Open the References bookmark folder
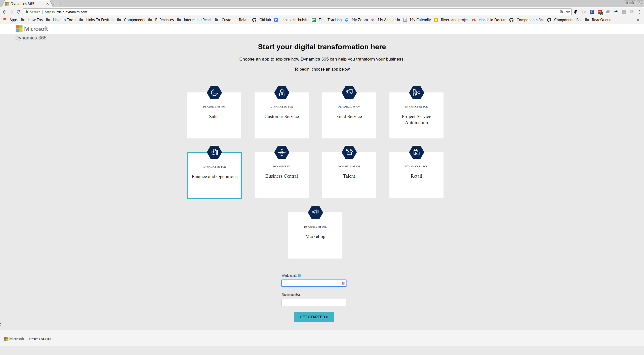Viewport: 644px width, 355px height. tap(161, 20)
